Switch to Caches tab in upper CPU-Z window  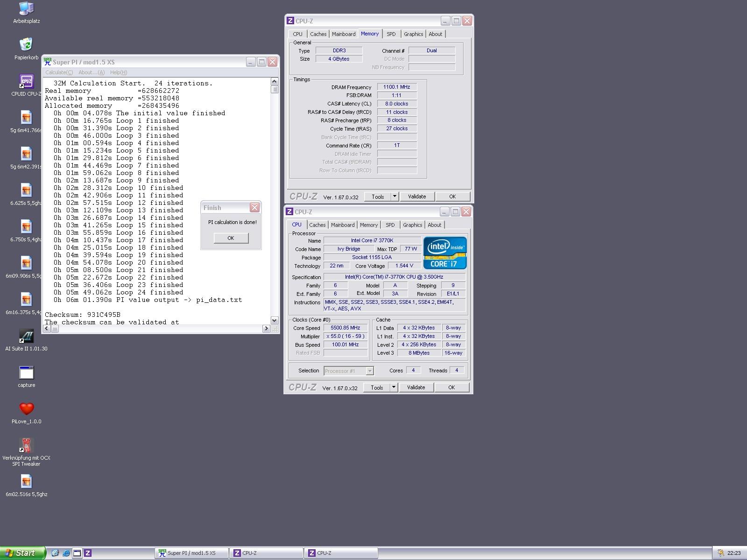pyautogui.click(x=318, y=34)
